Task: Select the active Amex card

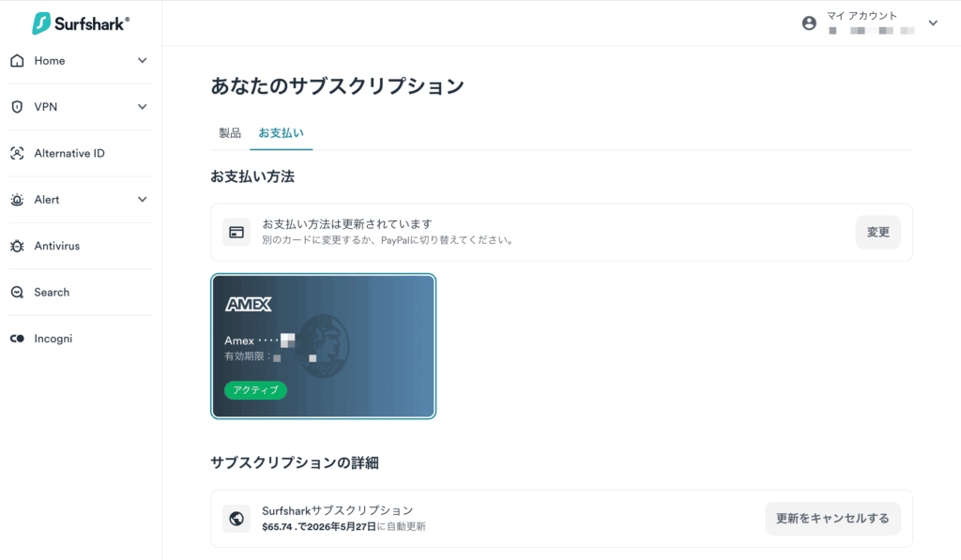Action: pos(323,346)
